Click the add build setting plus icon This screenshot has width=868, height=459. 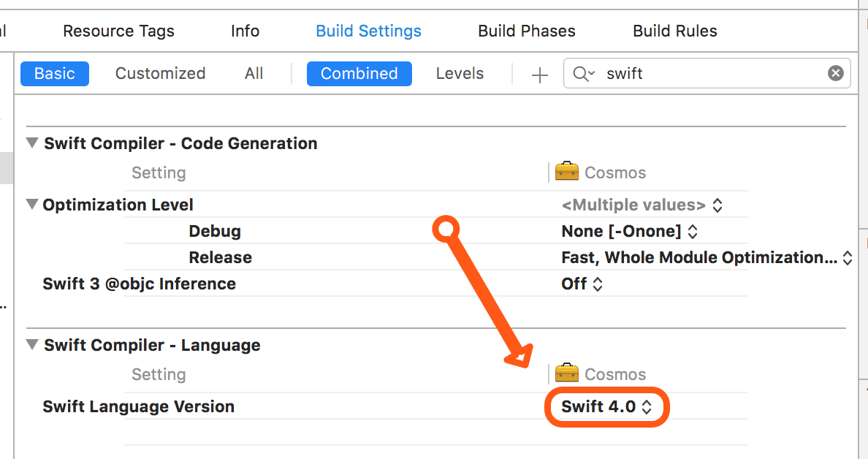538,74
